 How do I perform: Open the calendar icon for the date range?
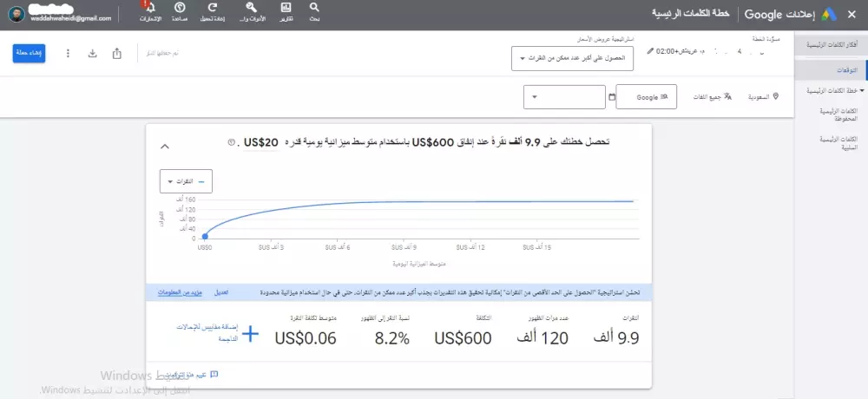click(x=612, y=97)
